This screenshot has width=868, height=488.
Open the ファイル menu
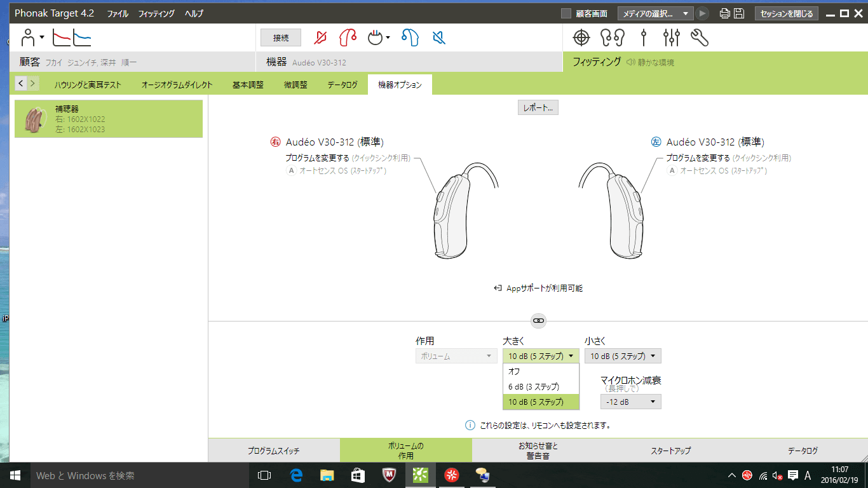(118, 13)
